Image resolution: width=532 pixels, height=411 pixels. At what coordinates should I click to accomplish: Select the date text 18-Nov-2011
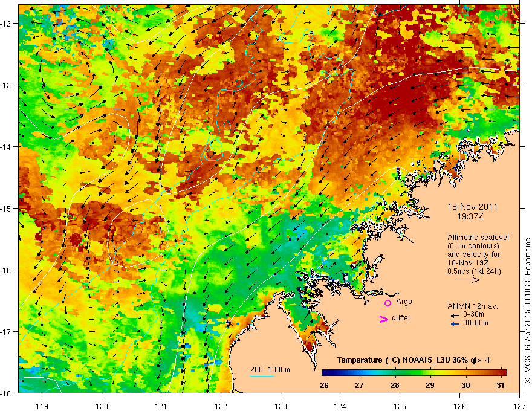point(473,207)
